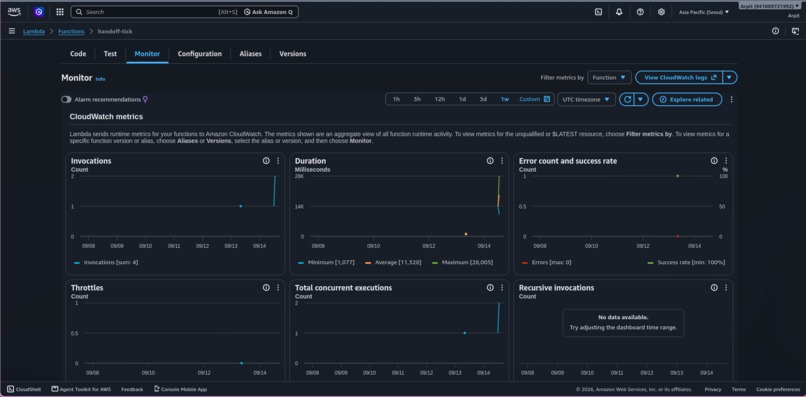Open Console Mobile App footer link

pyautogui.click(x=180, y=389)
